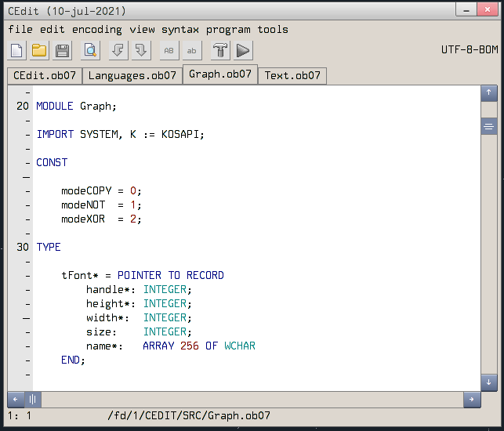Click the new file icon
Viewport: 504px width, 431px height.
pyautogui.click(x=16, y=51)
